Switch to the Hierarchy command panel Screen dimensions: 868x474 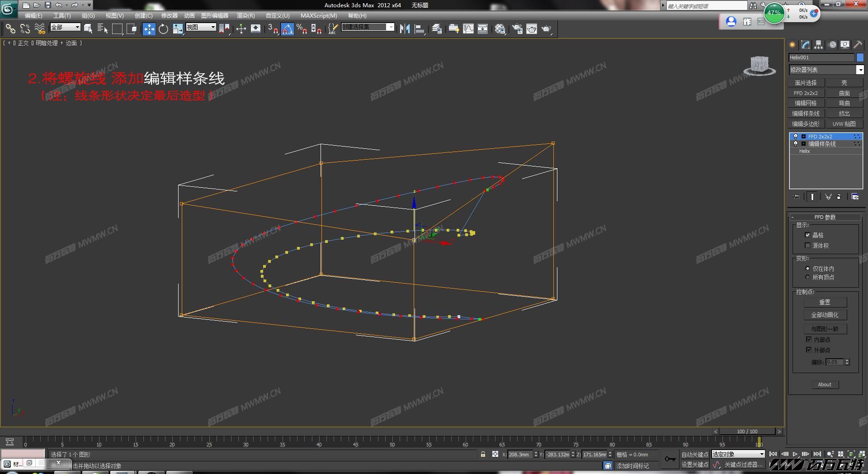(819, 45)
